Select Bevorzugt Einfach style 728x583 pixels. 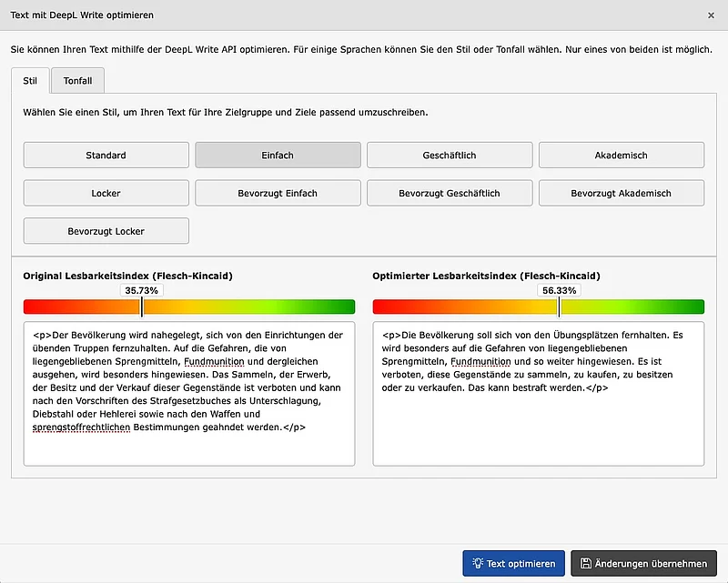click(x=278, y=193)
